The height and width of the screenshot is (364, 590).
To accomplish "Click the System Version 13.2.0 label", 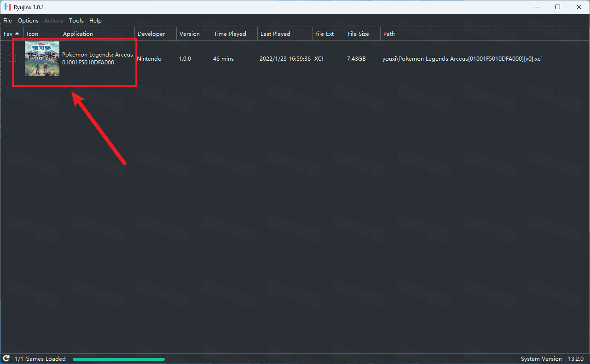I will 552,359.
